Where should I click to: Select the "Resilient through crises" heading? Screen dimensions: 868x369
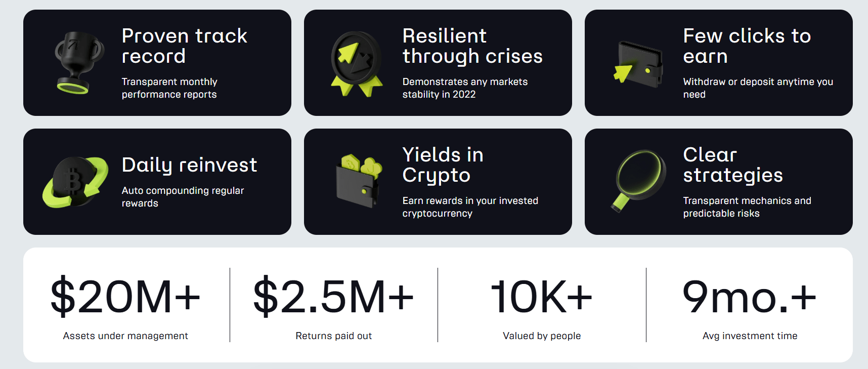click(x=472, y=46)
